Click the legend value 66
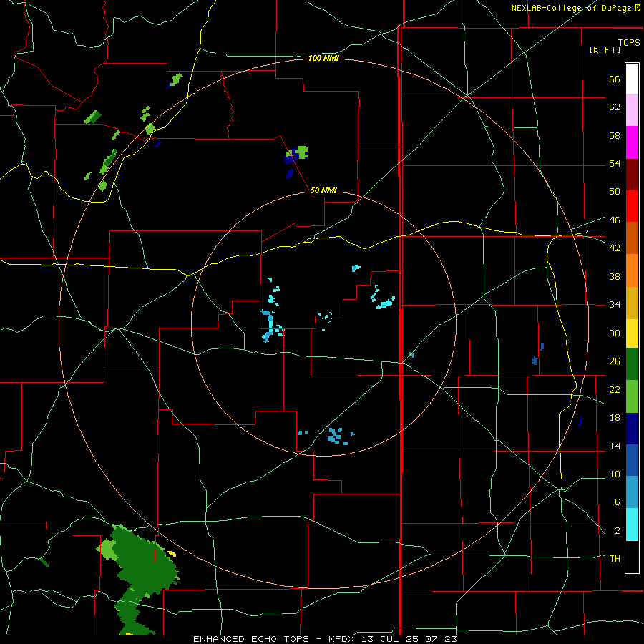Viewport: 644px width, 644px height. [x=615, y=79]
